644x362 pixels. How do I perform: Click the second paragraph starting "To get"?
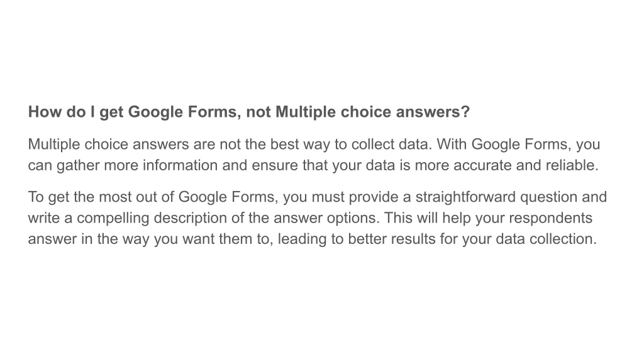click(x=318, y=218)
